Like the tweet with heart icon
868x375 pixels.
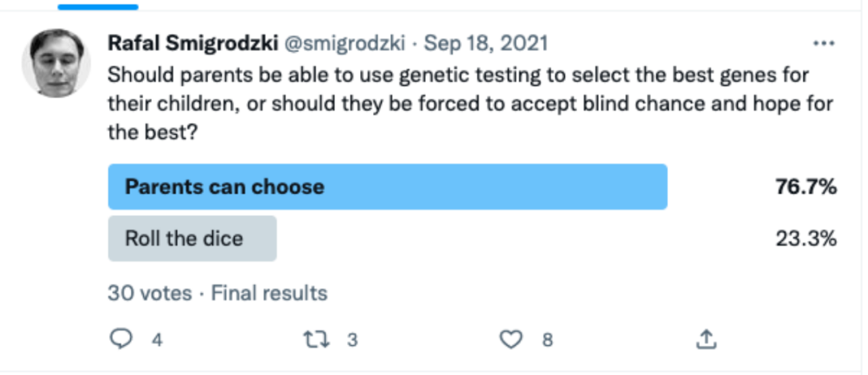(510, 339)
